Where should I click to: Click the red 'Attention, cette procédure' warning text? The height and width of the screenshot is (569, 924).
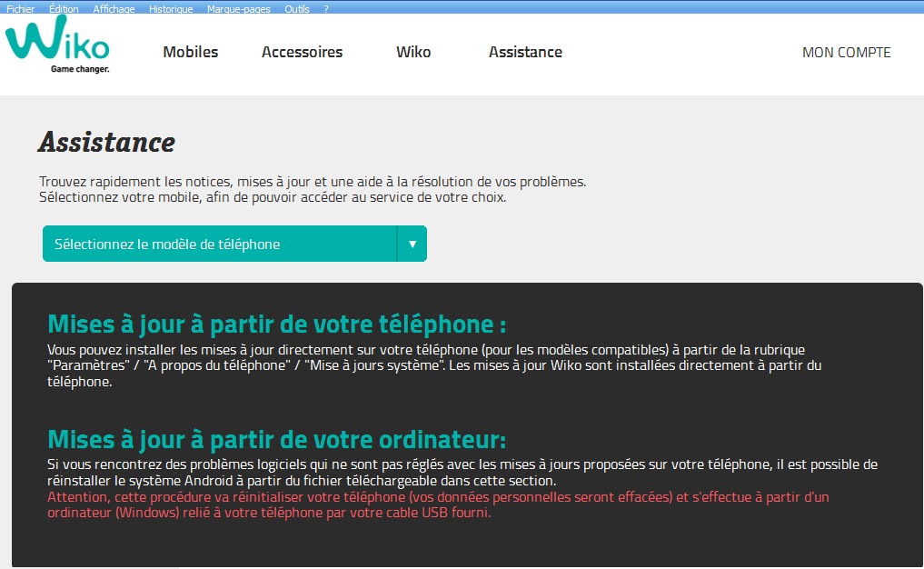click(x=438, y=504)
